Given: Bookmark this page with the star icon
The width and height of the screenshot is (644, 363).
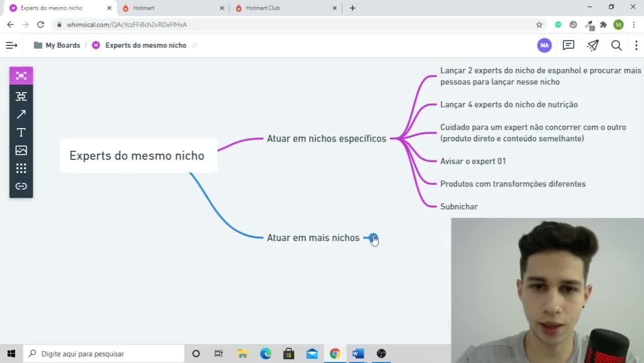Looking at the screenshot, I should pyautogui.click(x=539, y=25).
